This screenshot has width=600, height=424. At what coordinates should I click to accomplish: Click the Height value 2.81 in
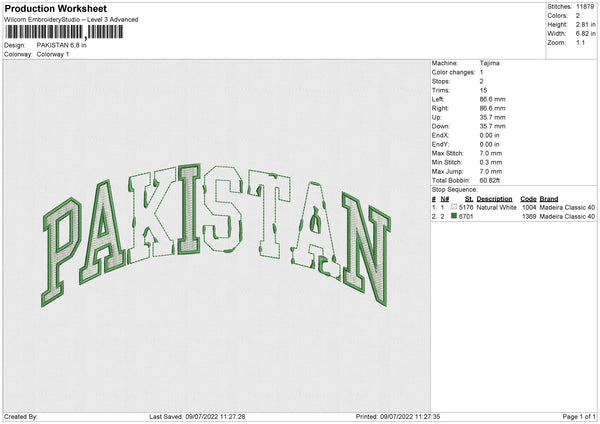585,24
